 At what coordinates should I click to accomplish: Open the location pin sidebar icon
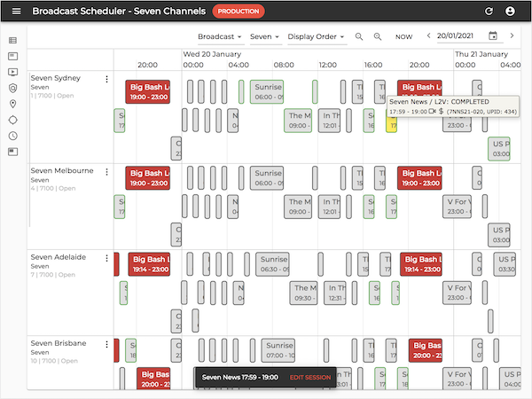[x=13, y=104]
